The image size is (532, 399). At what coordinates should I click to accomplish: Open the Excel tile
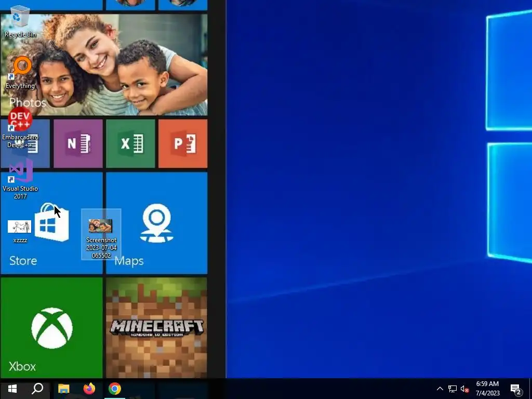tap(130, 143)
